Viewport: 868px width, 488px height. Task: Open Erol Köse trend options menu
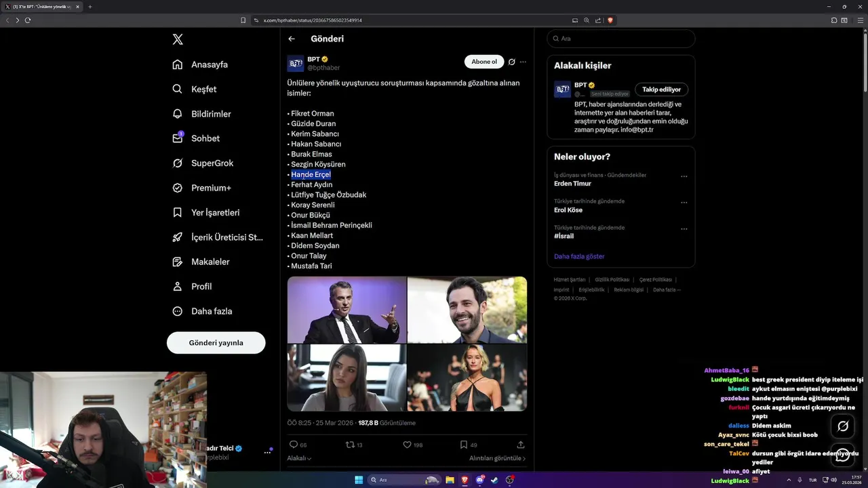(x=684, y=203)
